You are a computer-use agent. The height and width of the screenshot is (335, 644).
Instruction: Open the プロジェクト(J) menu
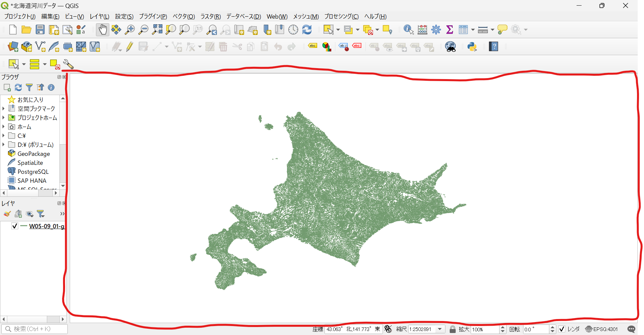pyautogui.click(x=20, y=16)
